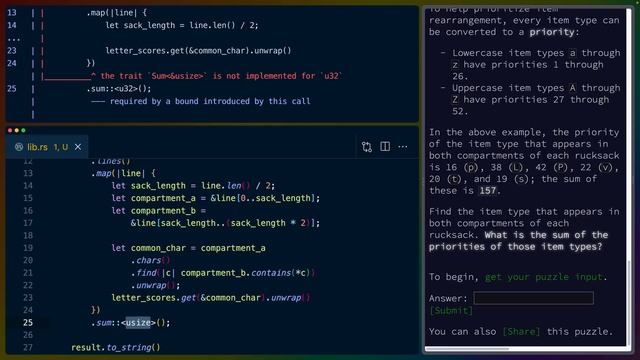640x360 pixels.
Task: Click the '1, U' git status on lib.rs tab
Action: (61, 147)
